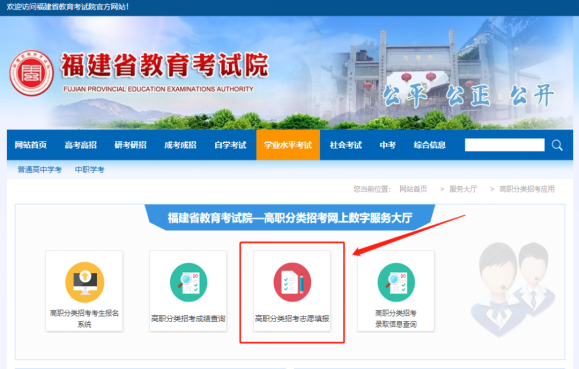Click the 普通高中学考 submenu link
The height and width of the screenshot is (369, 579).
click(x=40, y=170)
